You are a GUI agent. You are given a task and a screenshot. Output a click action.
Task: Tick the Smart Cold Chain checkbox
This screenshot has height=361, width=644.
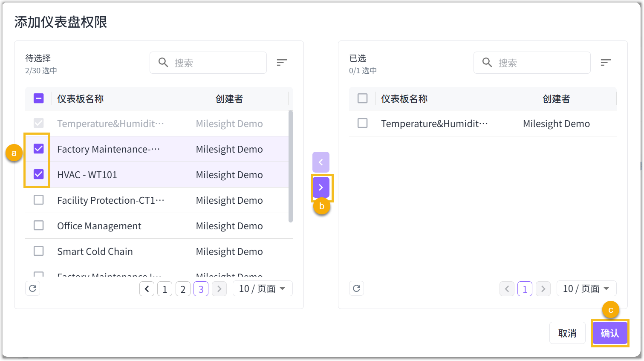click(39, 251)
